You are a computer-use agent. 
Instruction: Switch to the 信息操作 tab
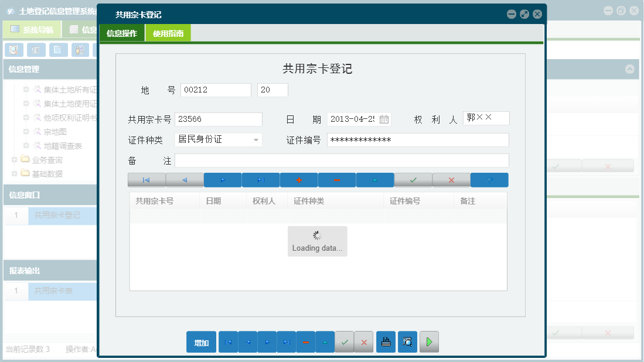[122, 33]
